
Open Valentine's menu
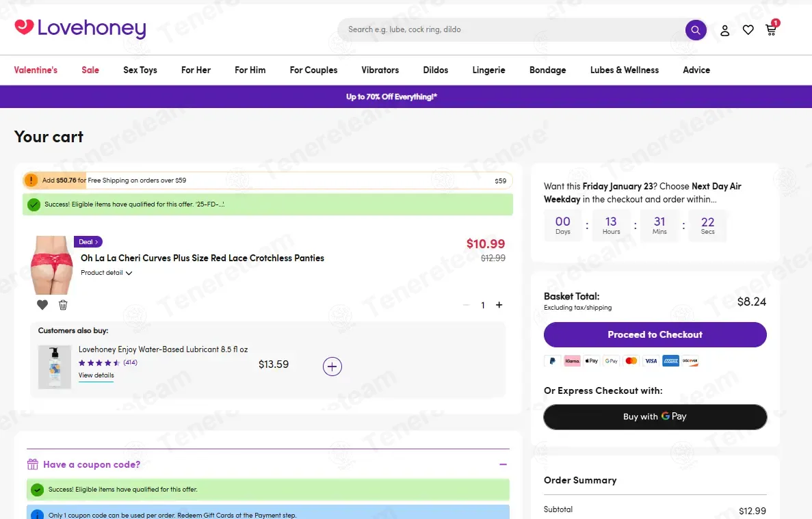pyautogui.click(x=36, y=70)
